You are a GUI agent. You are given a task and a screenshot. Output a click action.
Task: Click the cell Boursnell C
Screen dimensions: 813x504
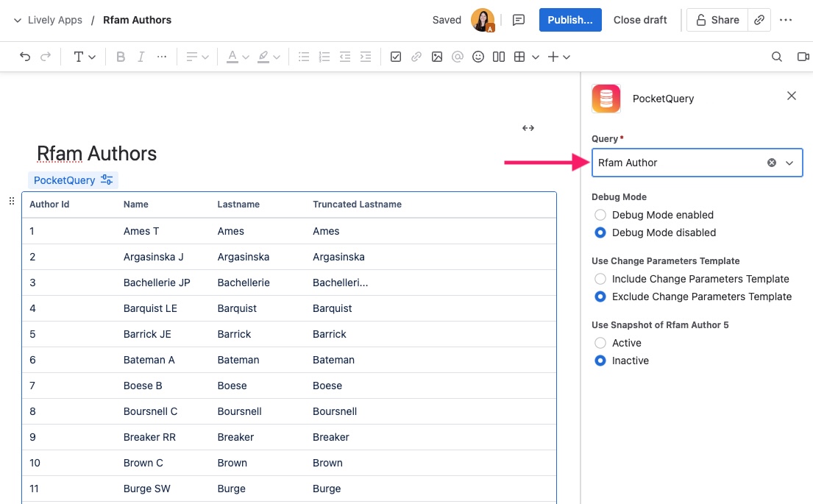click(150, 412)
